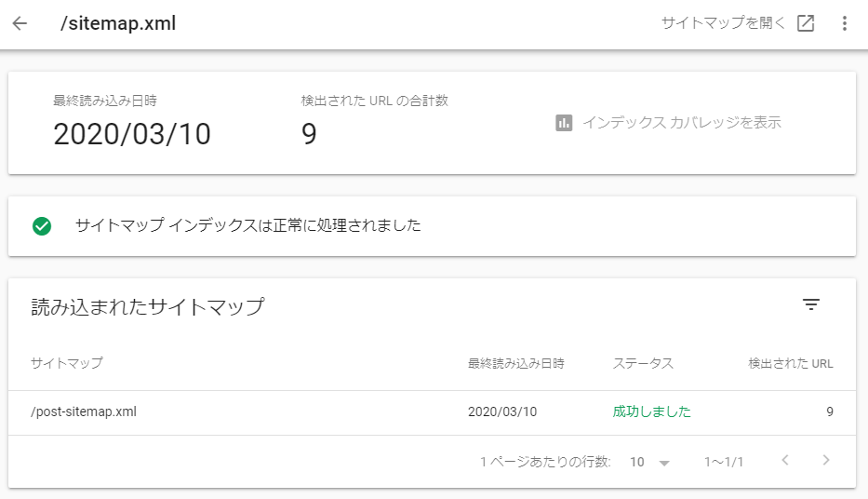The height and width of the screenshot is (499, 868).
Task: Sort by 検出された URL column header
Action: [x=791, y=363]
